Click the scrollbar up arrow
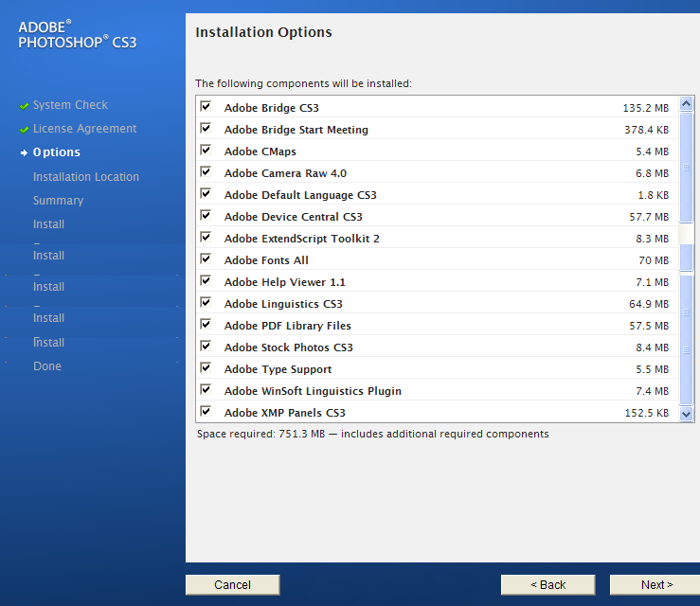 click(x=686, y=104)
